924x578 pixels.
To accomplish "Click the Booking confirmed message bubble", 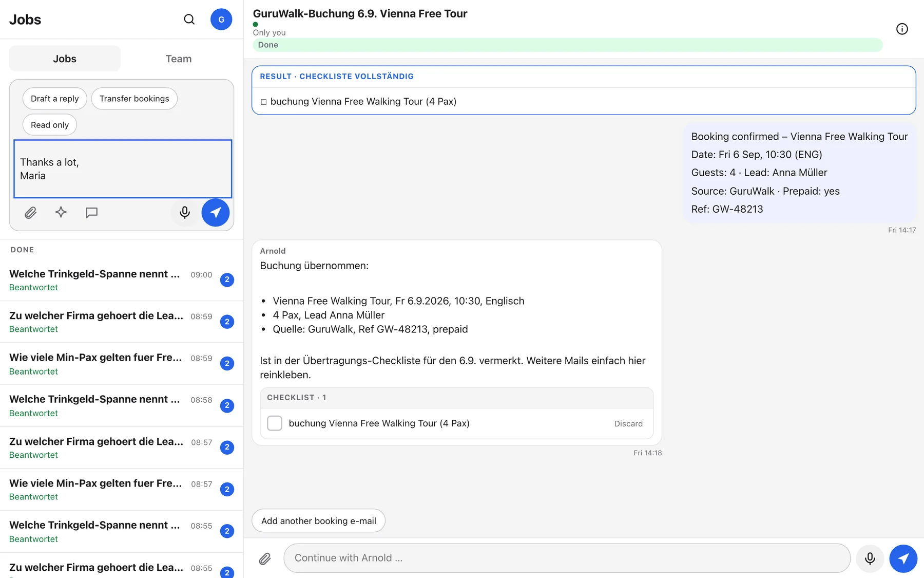I will pyautogui.click(x=799, y=173).
